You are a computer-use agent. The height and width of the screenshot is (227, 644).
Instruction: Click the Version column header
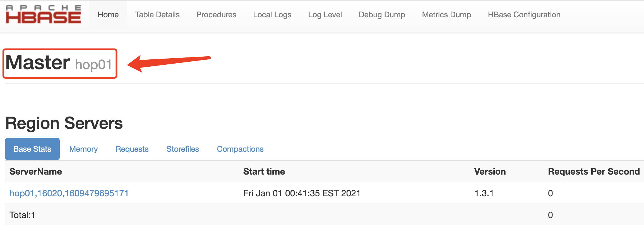click(x=490, y=172)
